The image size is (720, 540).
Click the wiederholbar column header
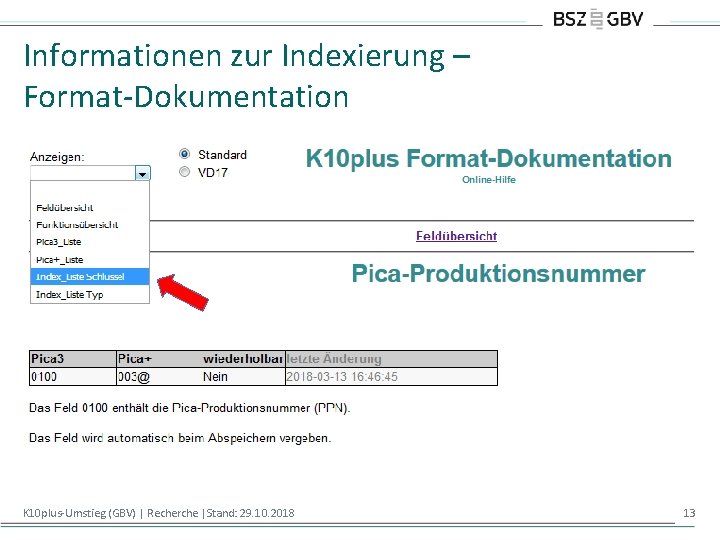[x=243, y=359]
